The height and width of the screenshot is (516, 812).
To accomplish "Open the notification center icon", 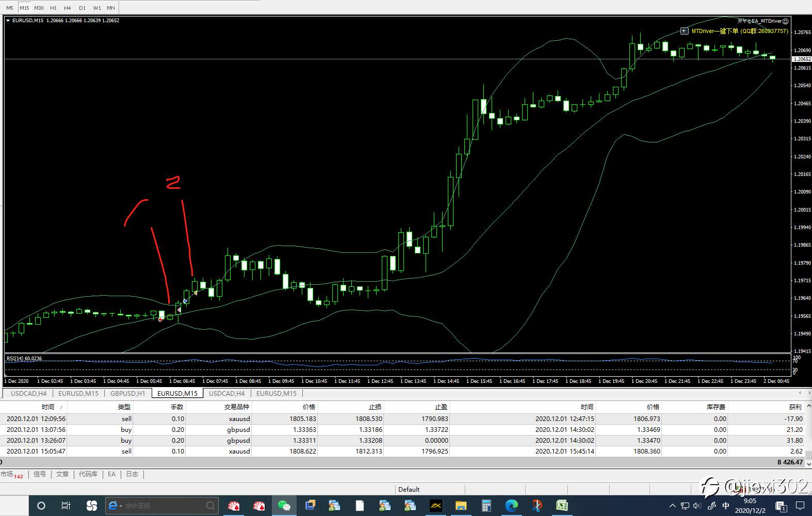I will click(800, 506).
